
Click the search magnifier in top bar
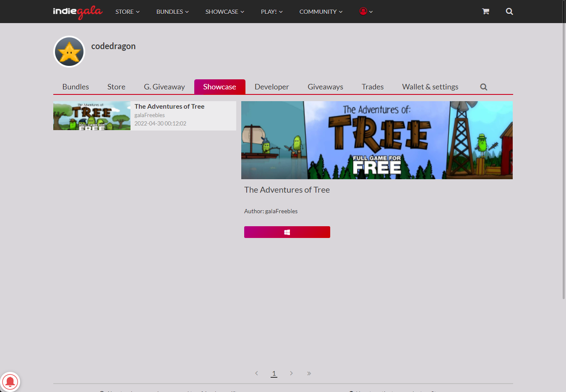[x=509, y=11]
